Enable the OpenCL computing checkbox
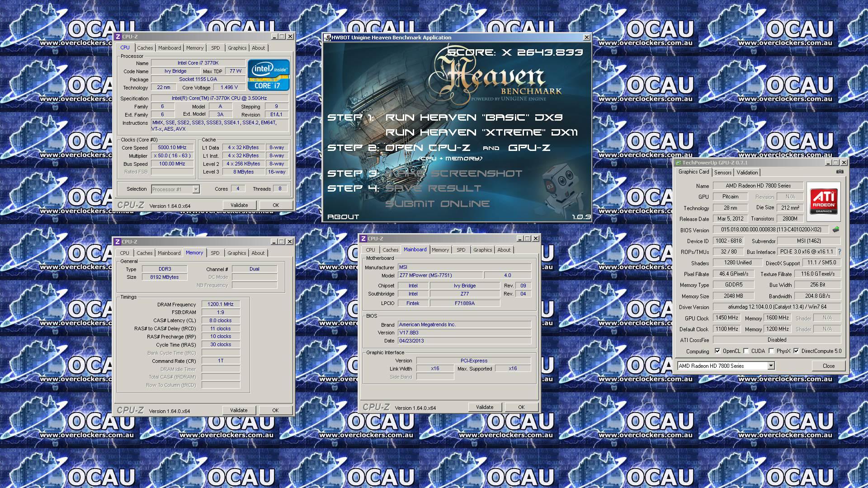This screenshot has height=488, width=868. 717,351
